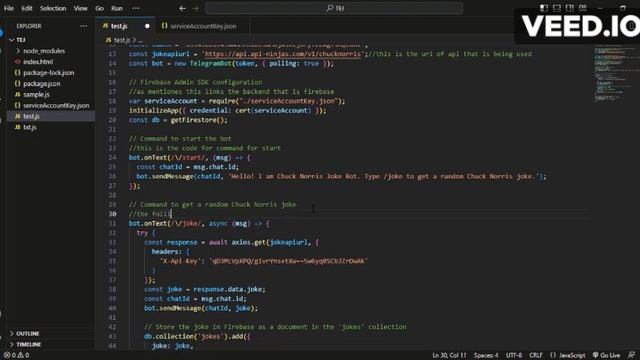Open the menu bar overflow ellipsis
The width and height of the screenshot is (640, 360).
pyautogui.click(x=136, y=8)
